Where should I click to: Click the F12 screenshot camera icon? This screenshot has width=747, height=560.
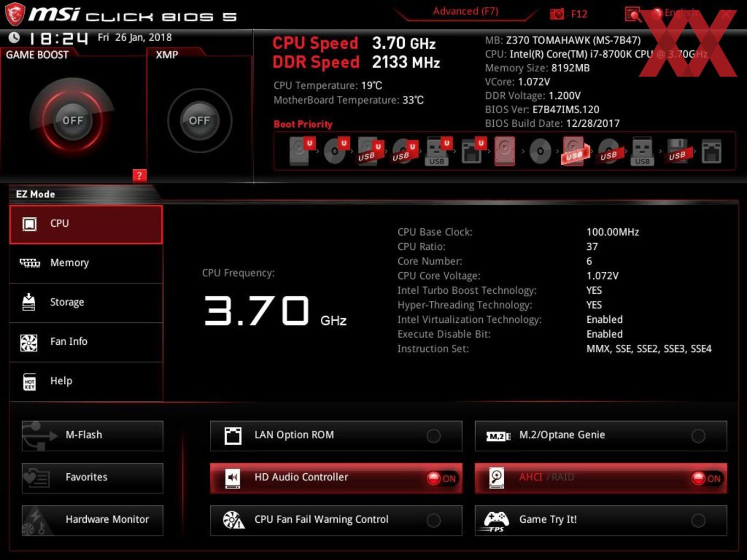click(x=557, y=14)
